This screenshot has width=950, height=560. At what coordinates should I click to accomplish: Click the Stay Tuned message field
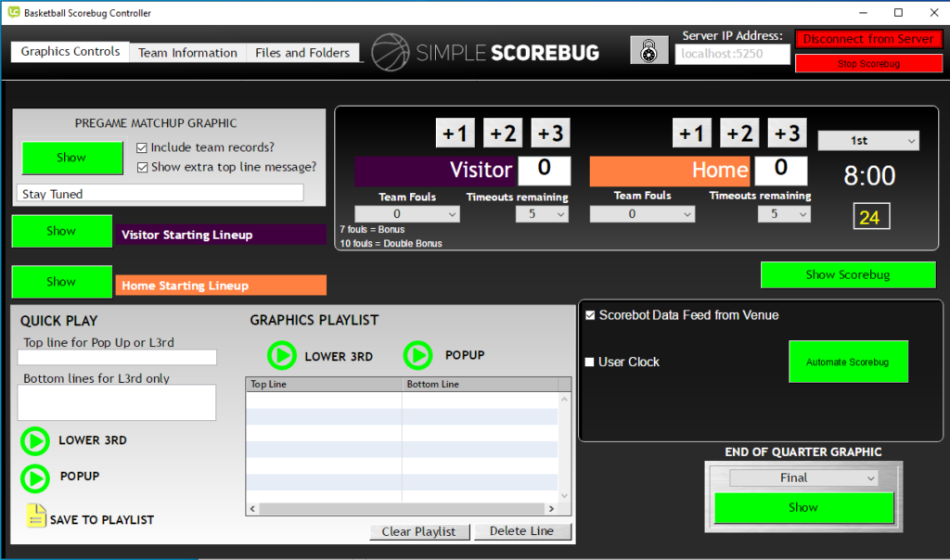tap(160, 194)
